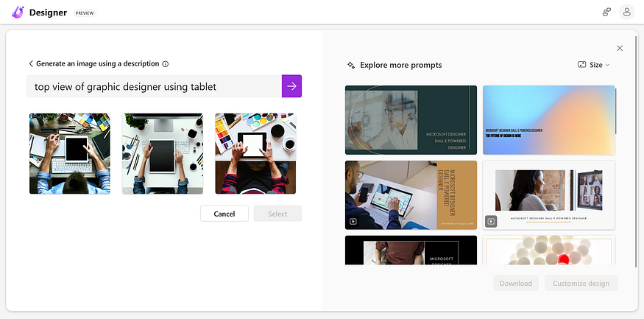Submit the prompt with the purple arrow

(291, 86)
